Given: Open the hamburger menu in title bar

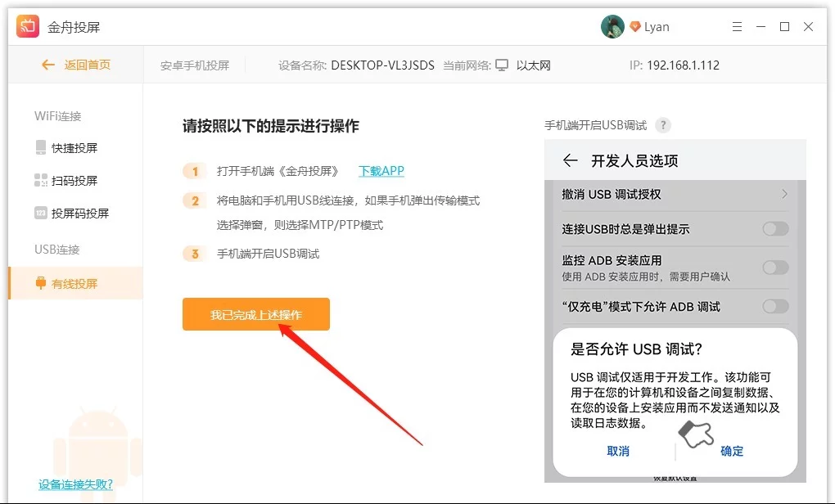Looking at the screenshot, I should [737, 27].
